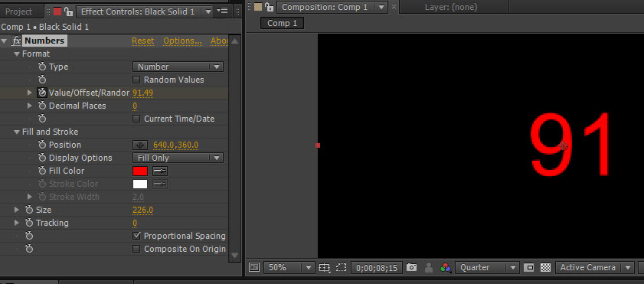
Task: Take snapshot with camera icon
Action: tap(411, 268)
